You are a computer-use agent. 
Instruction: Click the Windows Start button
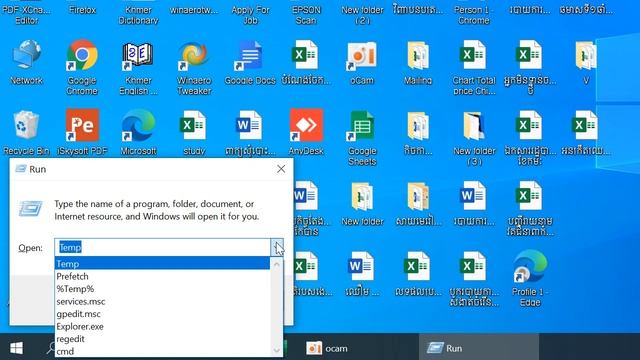(16, 348)
